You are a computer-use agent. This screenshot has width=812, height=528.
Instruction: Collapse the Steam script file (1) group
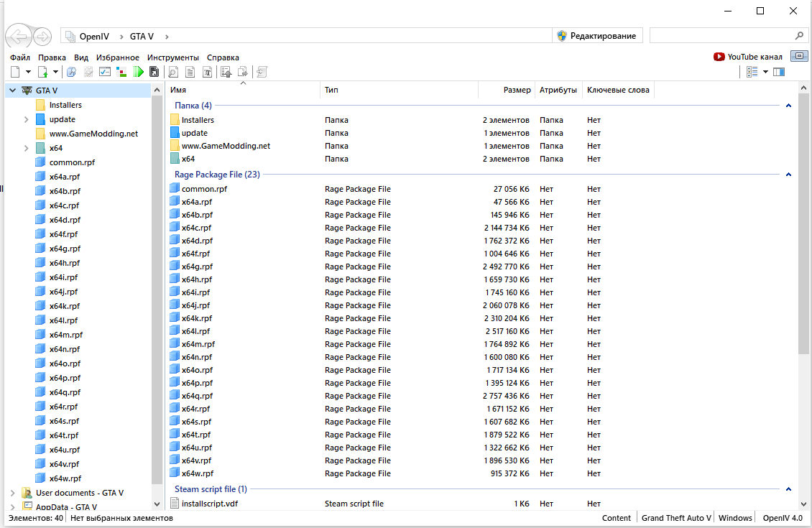coord(788,489)
